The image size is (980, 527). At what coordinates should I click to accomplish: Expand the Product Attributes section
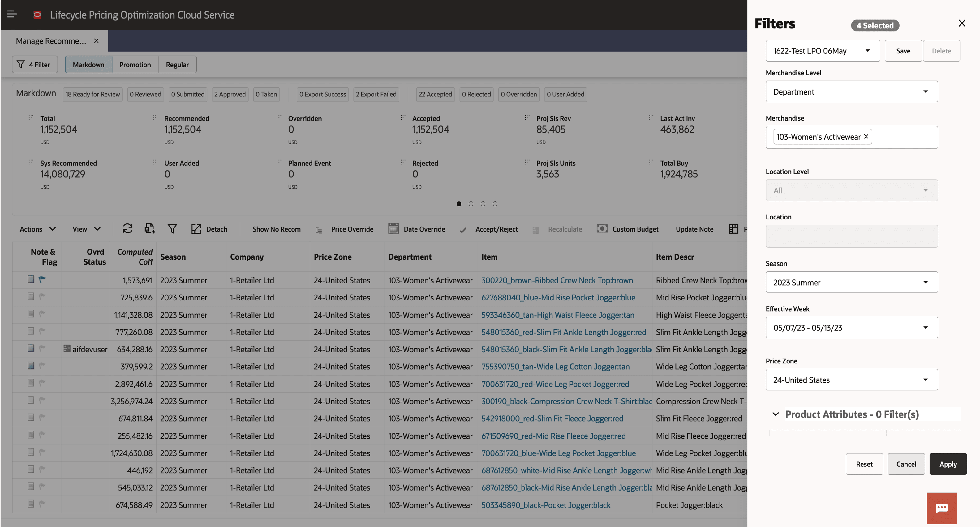776,414
